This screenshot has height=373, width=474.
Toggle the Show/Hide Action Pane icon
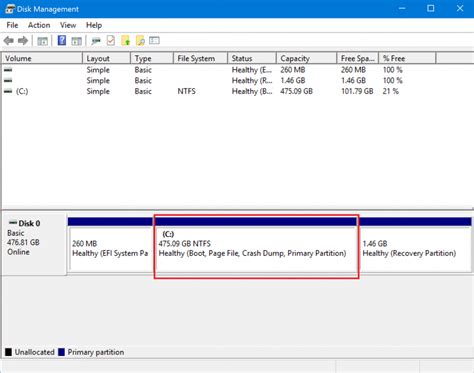coord(77,41)
